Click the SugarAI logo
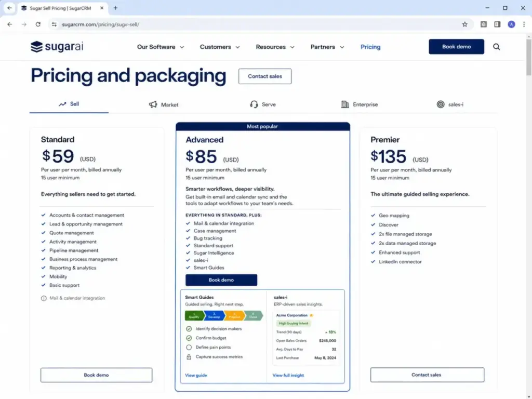The image size is (532, 399). pyautogui.click(x=57, y=47)
